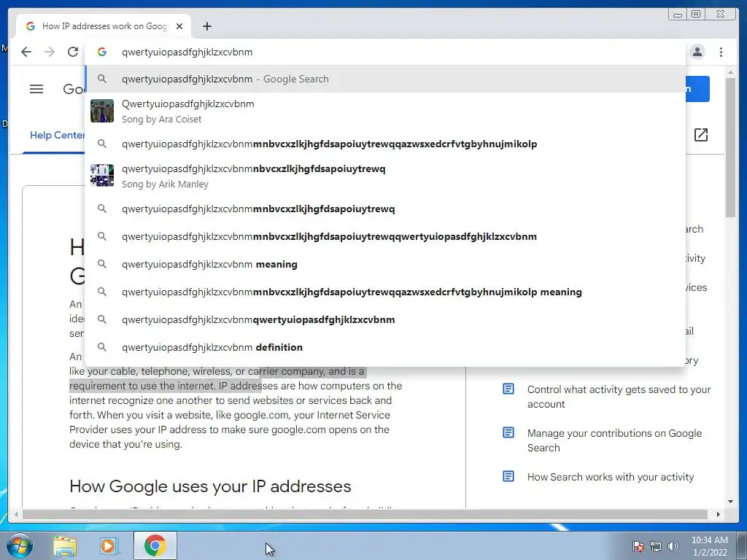Click the Chrome taskbar icon
Image resolution: width=747 pixels, height=560 pixels.
155,545
